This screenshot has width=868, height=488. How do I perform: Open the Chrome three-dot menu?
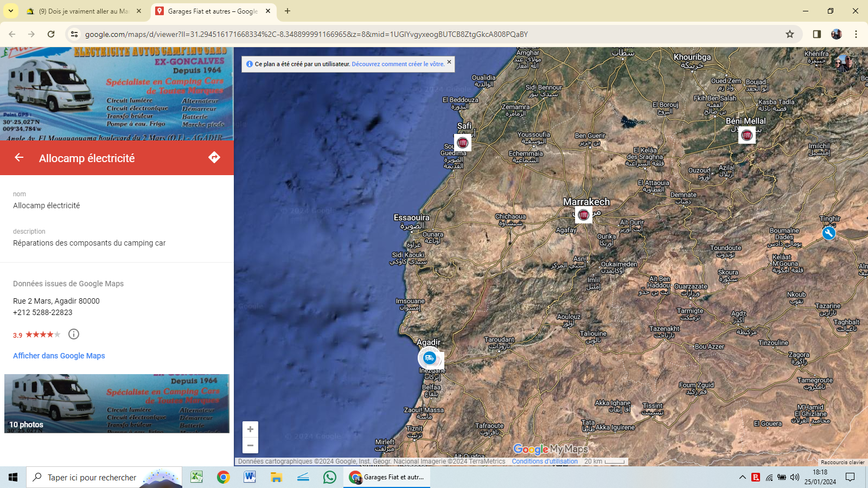[856, 34]
